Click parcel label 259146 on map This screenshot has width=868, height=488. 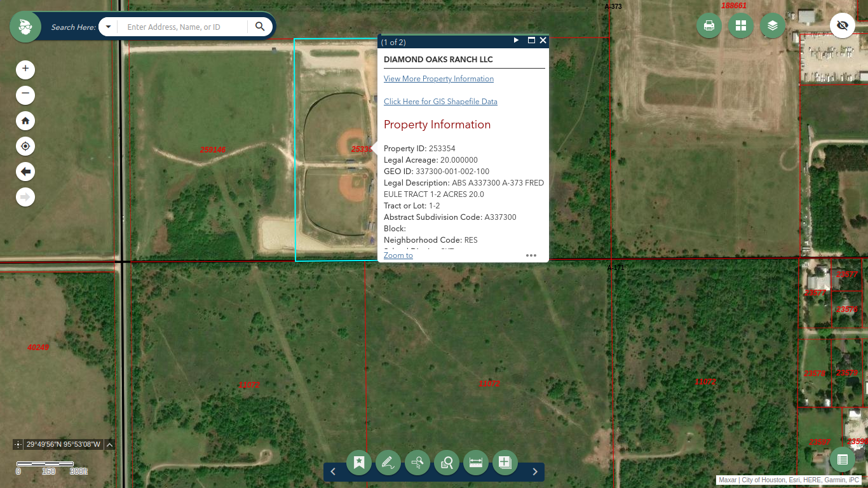pyautogui.click(x=213, y=150)
